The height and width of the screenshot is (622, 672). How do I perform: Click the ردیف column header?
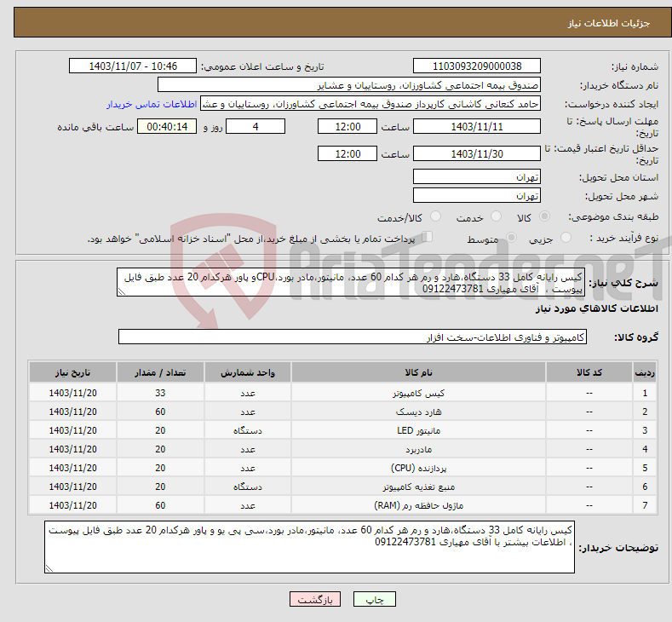coord(645,372)
